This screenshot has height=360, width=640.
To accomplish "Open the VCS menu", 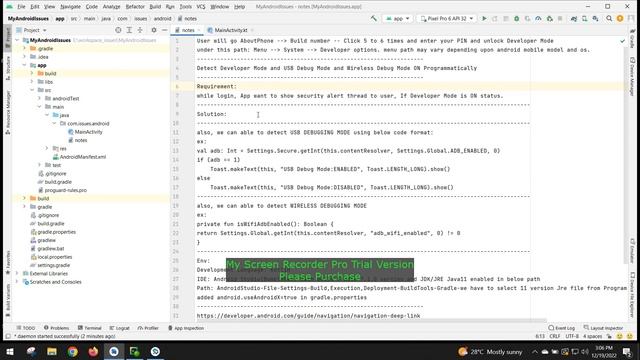I will [201, 7].
